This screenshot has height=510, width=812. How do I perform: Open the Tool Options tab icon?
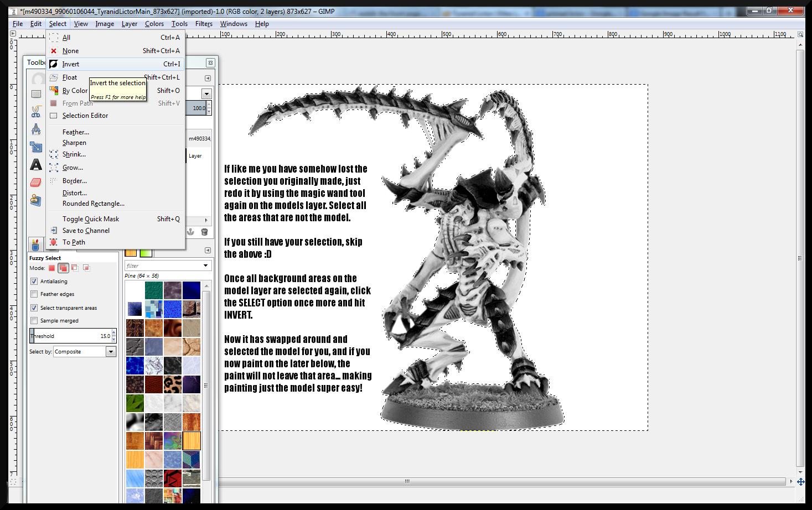pos(35,244)
